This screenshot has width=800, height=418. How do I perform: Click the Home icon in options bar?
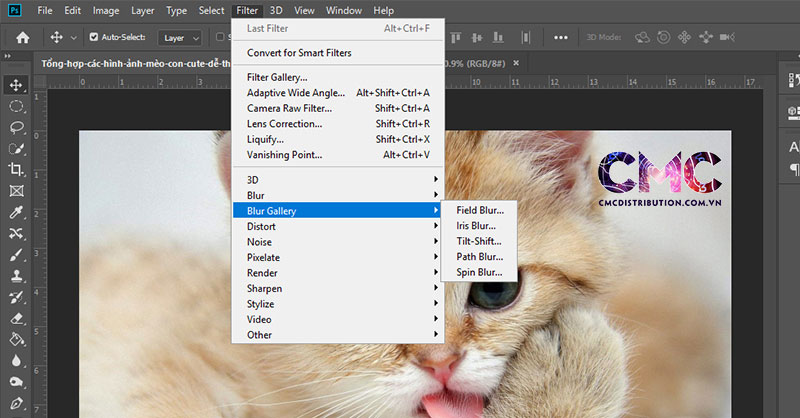pyautogui.click(x=22, y=37)
